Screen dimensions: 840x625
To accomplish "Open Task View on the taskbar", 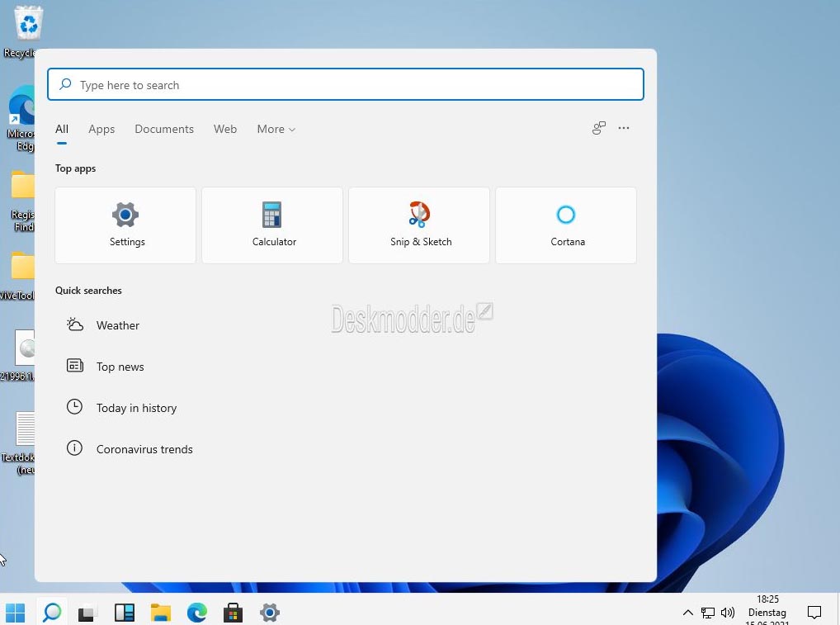I will (87, 612).
